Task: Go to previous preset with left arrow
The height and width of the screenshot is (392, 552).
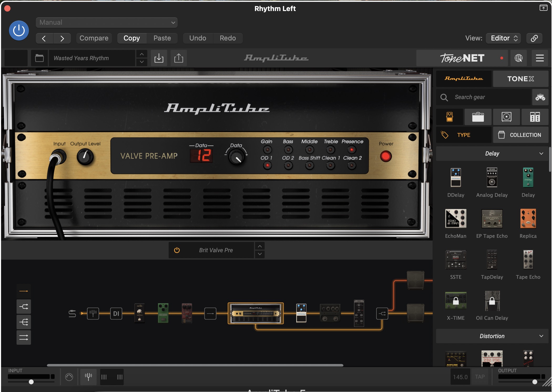Action: pyautogui.click(x=44, y=38)
